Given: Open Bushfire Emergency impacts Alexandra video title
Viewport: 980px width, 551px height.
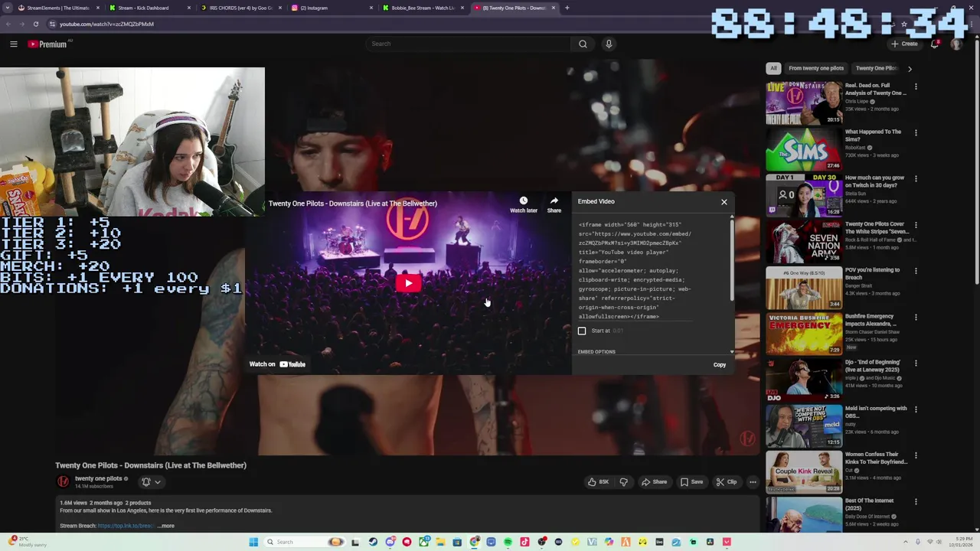Looking at the screenshot, I should 871,320.
